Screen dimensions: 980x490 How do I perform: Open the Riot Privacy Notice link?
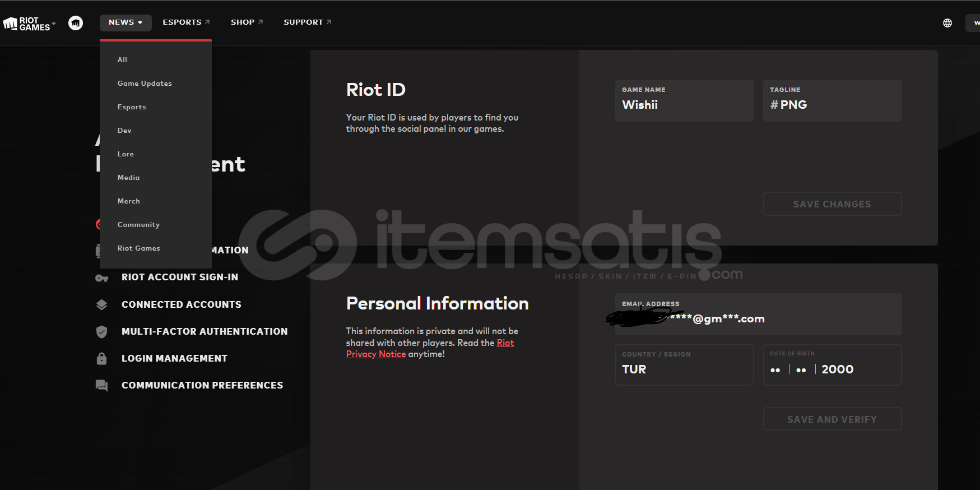coord(430,349)
